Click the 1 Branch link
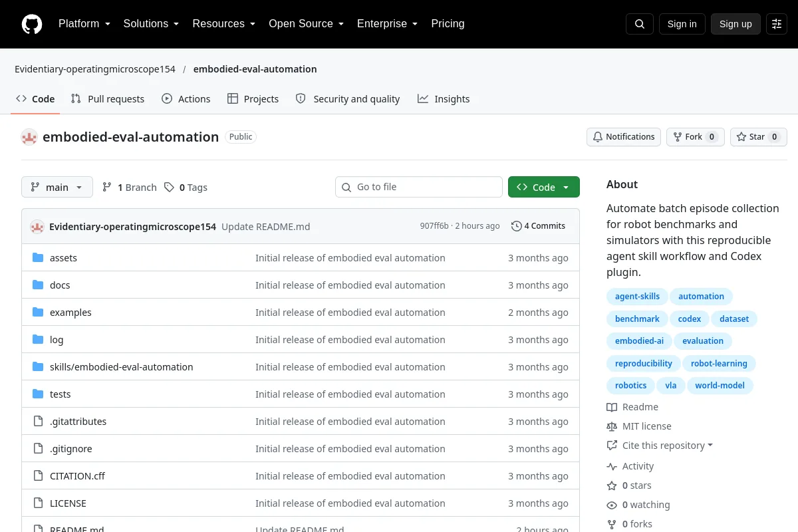 (130, 188)
